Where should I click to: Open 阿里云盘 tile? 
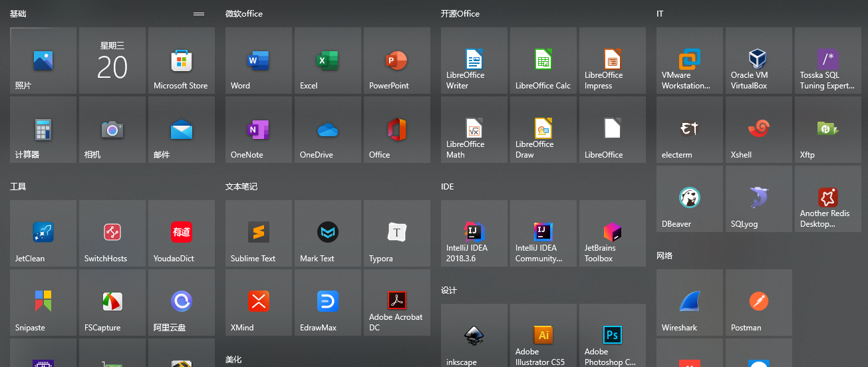pos(182,303)
